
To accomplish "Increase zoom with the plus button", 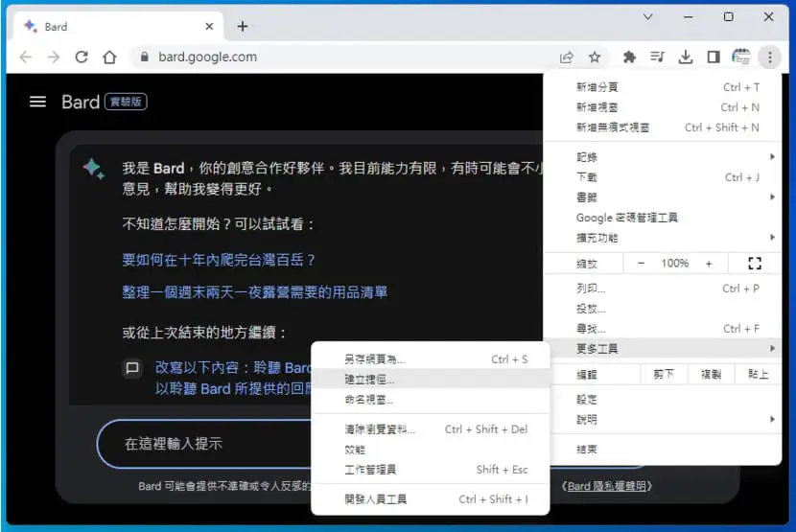I will [x=709, y=263].
